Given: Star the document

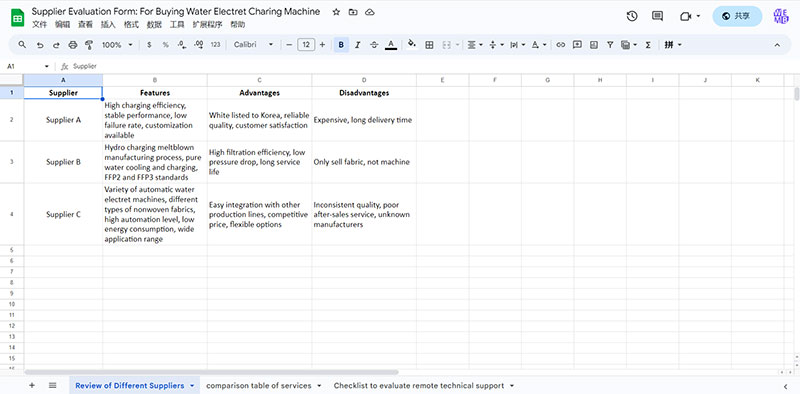Looking at the screenshot, I should tap(336, 12).
